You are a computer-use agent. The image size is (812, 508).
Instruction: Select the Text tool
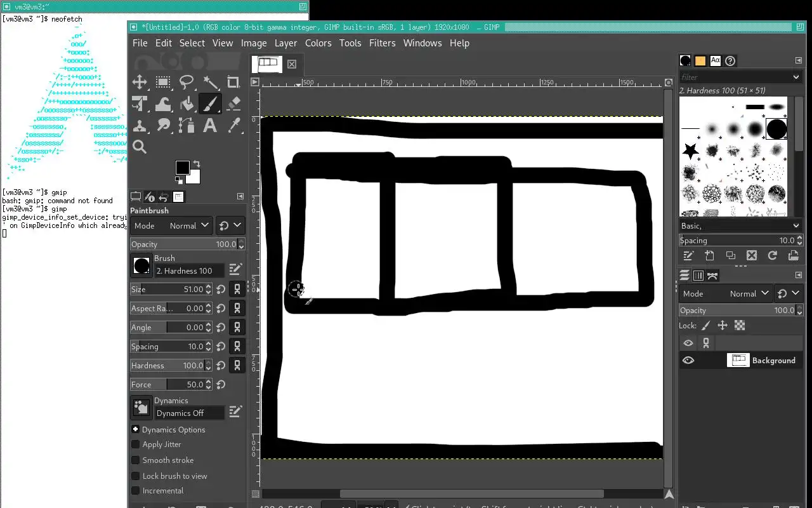point(210,125)
